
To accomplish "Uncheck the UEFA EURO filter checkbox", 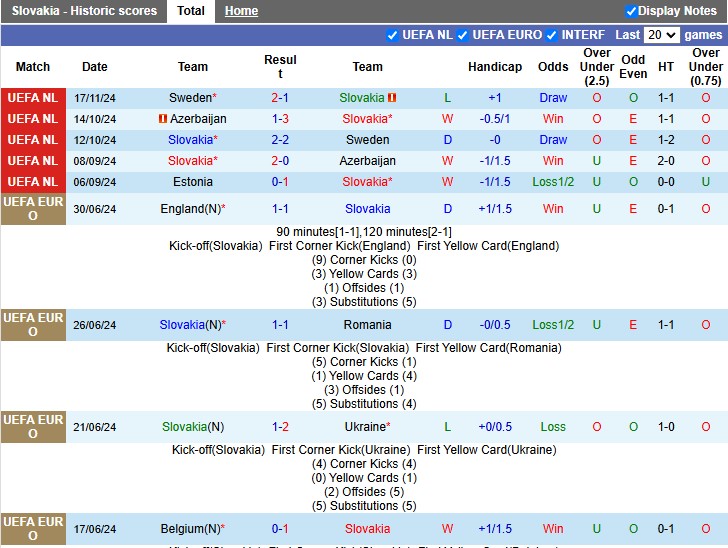I will [463, 35].
